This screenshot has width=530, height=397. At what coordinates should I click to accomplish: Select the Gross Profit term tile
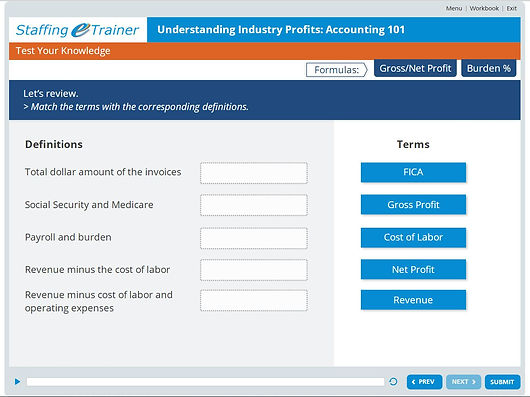413,204
